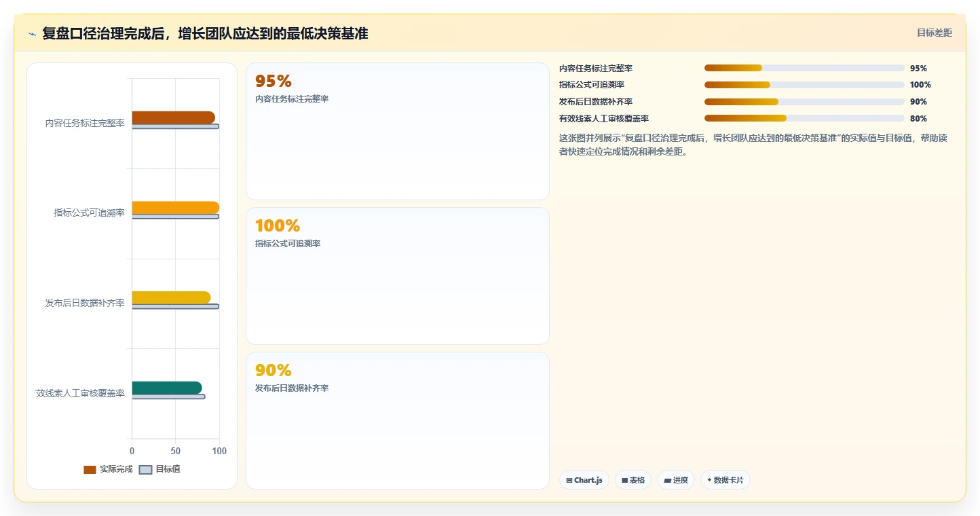The height and width of the screenshot is (516, 980).
Task: Click the grey 目标值 bar for 指标公式可追溯率
Action: point(175,217)
